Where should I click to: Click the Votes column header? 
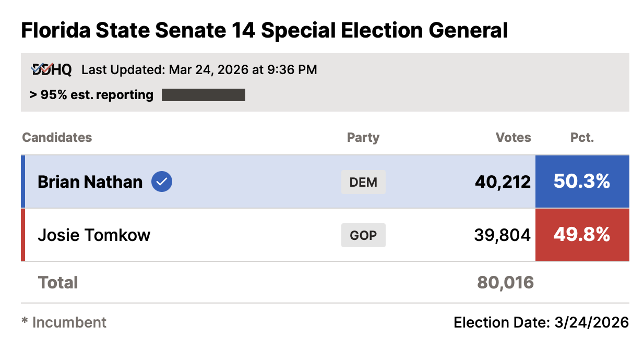[513, 138]
